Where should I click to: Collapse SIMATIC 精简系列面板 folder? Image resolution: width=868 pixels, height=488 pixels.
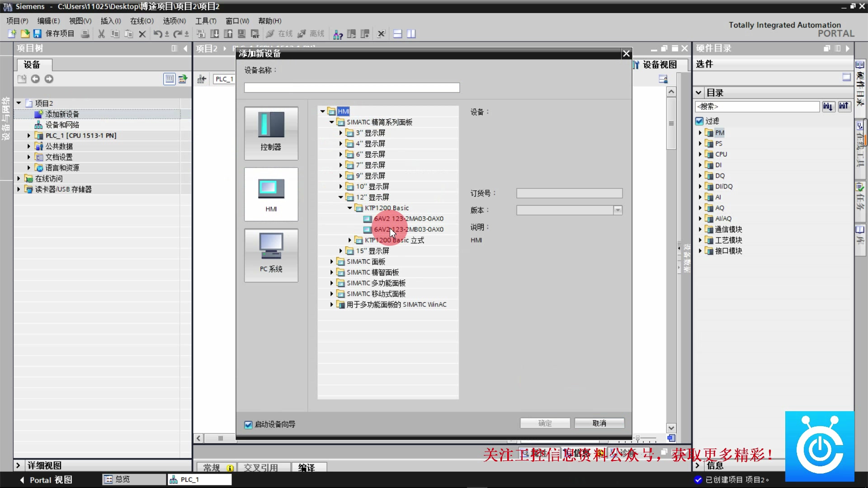tap(331, 122)
